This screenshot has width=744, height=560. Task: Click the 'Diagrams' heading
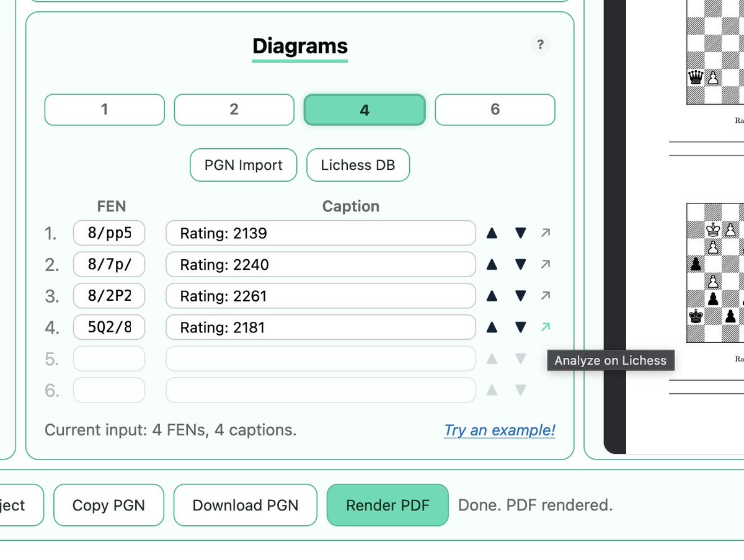[x=300, y=47]
